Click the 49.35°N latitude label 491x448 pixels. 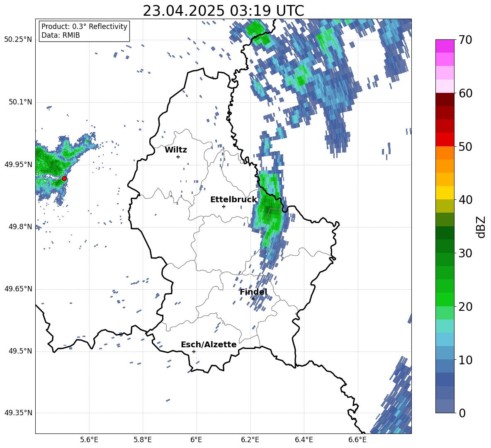click(x=18, y=413)
